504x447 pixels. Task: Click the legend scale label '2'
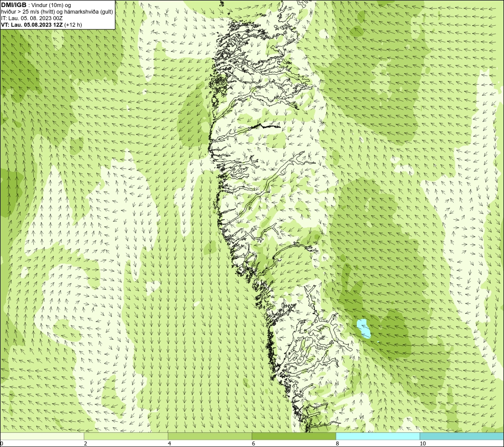coord(86,443)
